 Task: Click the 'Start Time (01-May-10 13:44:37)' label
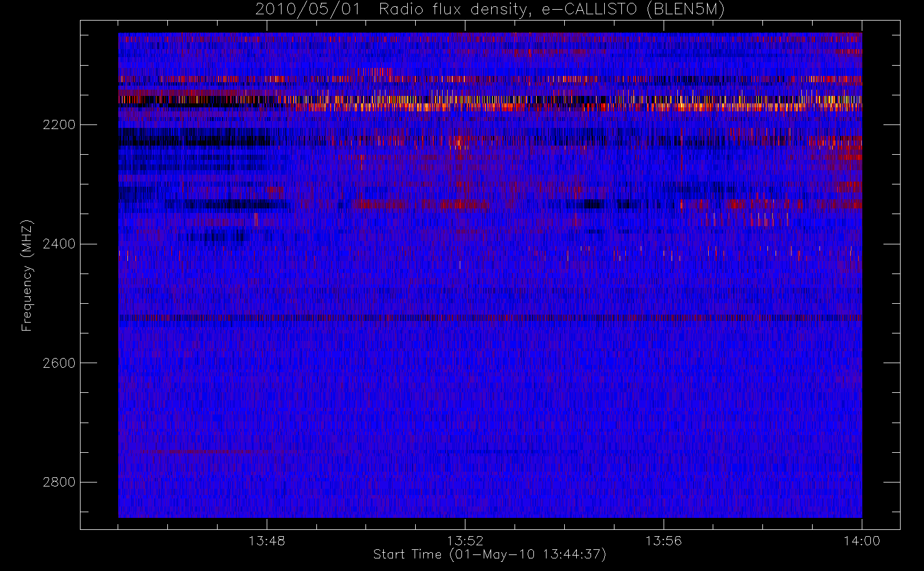pos(490,554)
